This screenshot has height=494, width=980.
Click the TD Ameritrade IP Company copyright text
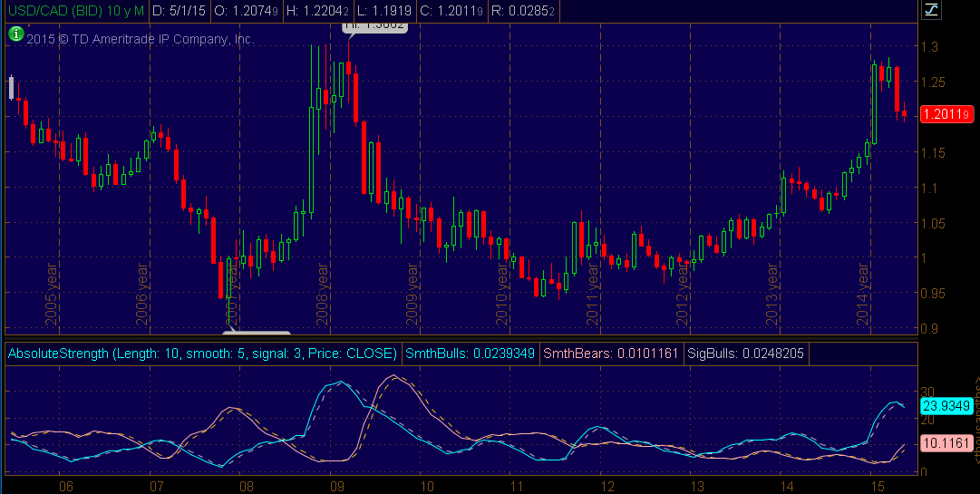(x=140, y=39)
